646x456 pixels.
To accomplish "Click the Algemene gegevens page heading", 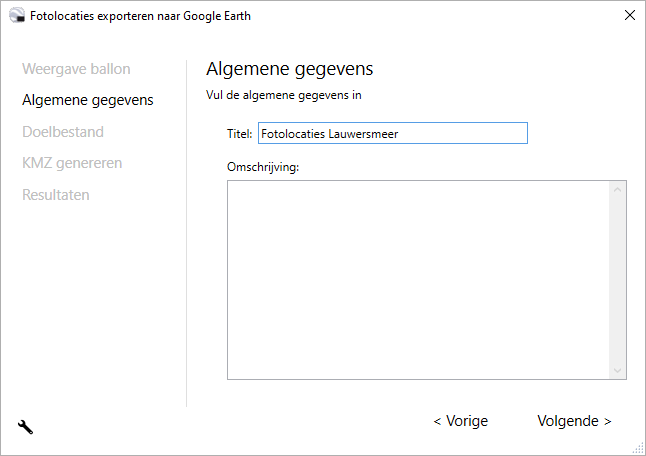I will pos(289,69).
